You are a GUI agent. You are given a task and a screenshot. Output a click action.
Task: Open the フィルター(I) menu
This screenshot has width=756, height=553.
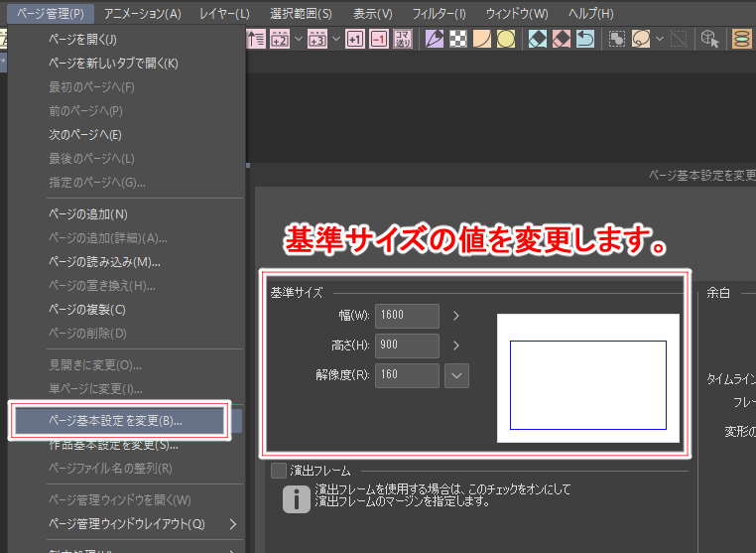(x=440, y=14)
